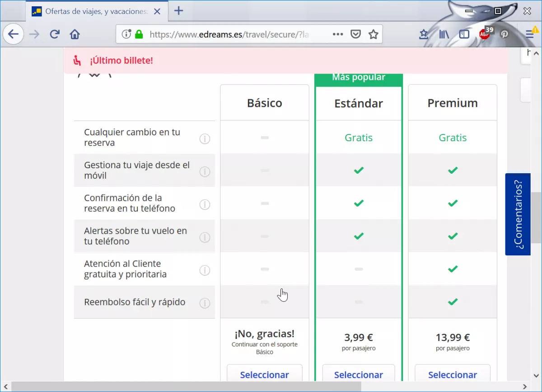Click the vertical scrollbar thumb
Image resolution: width=542 pixels, height=392 pixels.
(537, 217)
